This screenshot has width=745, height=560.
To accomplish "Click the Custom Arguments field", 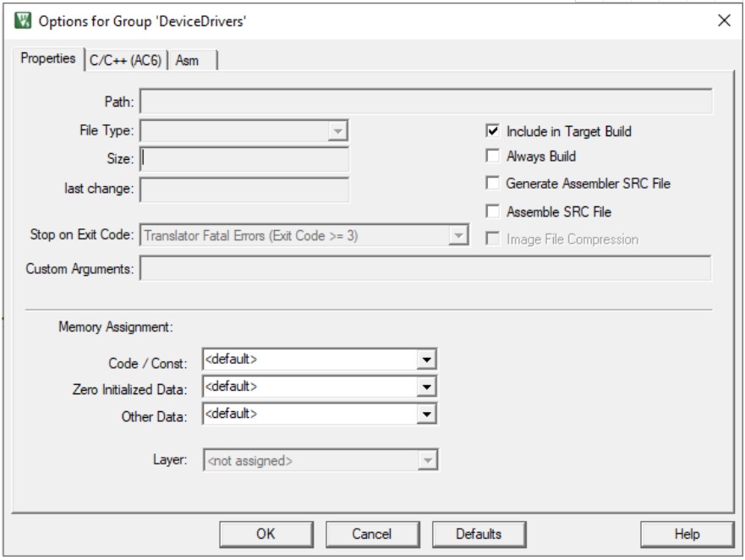I will tap(425, 268).
